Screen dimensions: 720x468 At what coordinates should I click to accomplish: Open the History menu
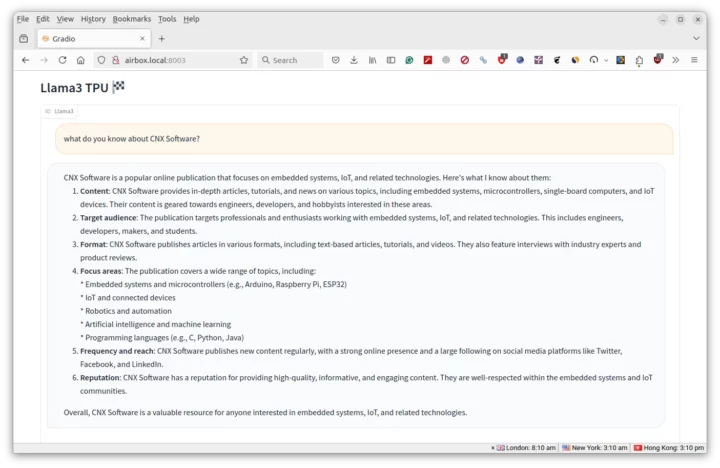[93, 19]
